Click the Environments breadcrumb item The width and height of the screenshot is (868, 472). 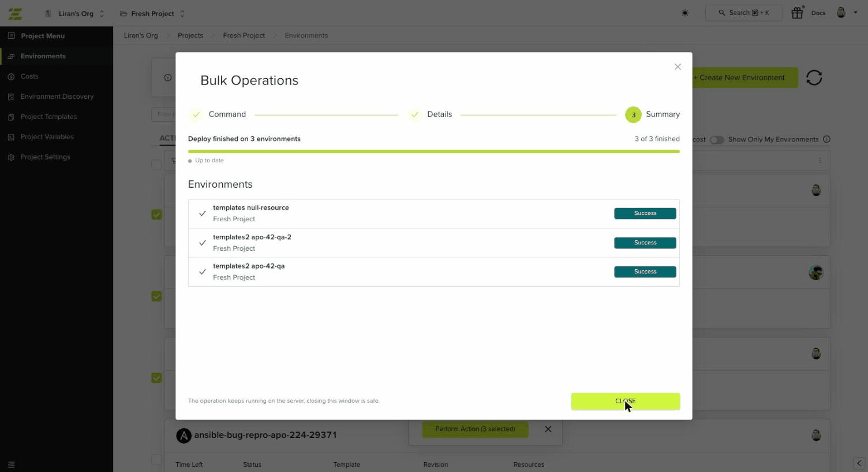[306, 35]
